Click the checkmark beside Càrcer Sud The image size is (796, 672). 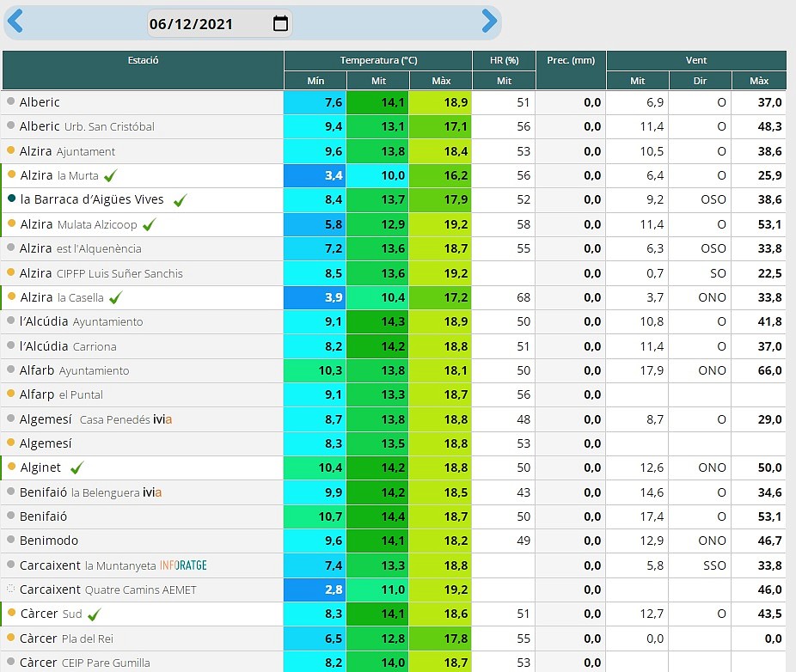[x=94, y=614]
